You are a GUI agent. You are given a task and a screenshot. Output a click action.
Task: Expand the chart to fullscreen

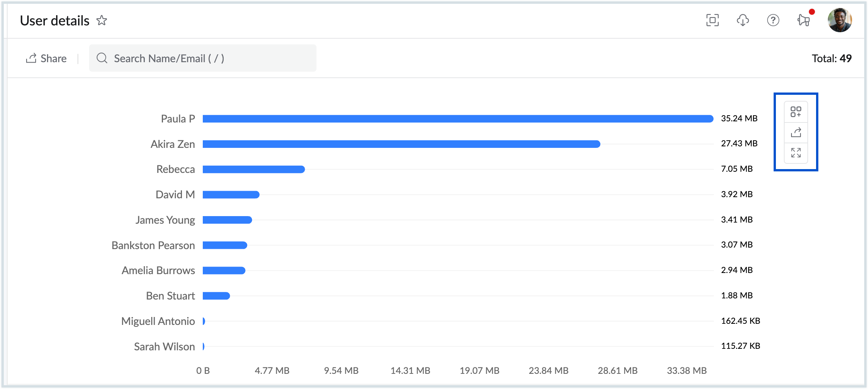(x=796, y=153)
